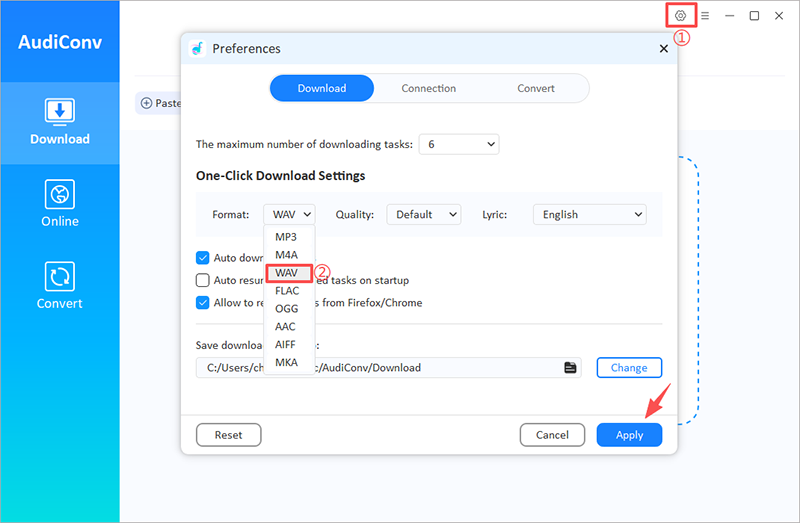Image resolution: width=800 pixels, height=523 pixels.
Task: Choose WAV from format list
Action: [289, 273]
